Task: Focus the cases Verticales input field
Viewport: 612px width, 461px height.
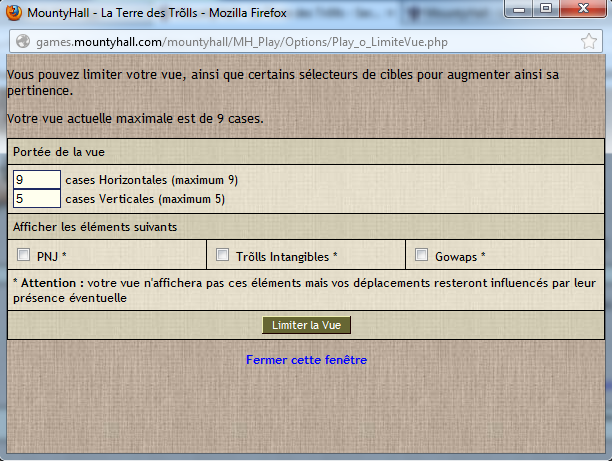Action: pyautogui.click(x=37, y=198)
